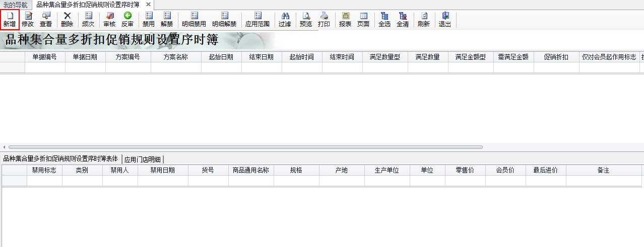Click the 满足金额型 column header
The image size is (644, 247).
point(471,57)
